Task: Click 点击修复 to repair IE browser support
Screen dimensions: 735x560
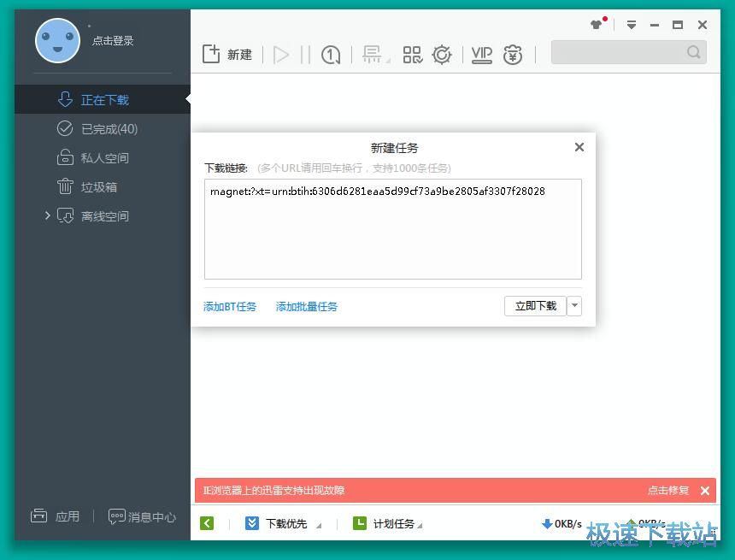Action: tap(667, 490)
